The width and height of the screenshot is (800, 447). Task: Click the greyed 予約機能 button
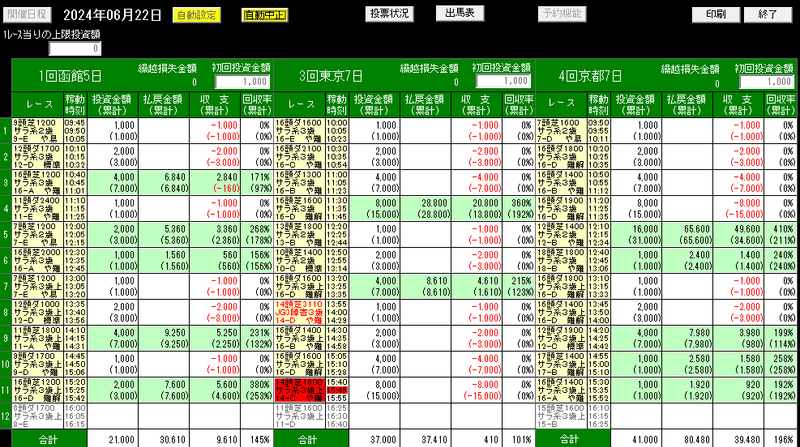tap(562, 14)
